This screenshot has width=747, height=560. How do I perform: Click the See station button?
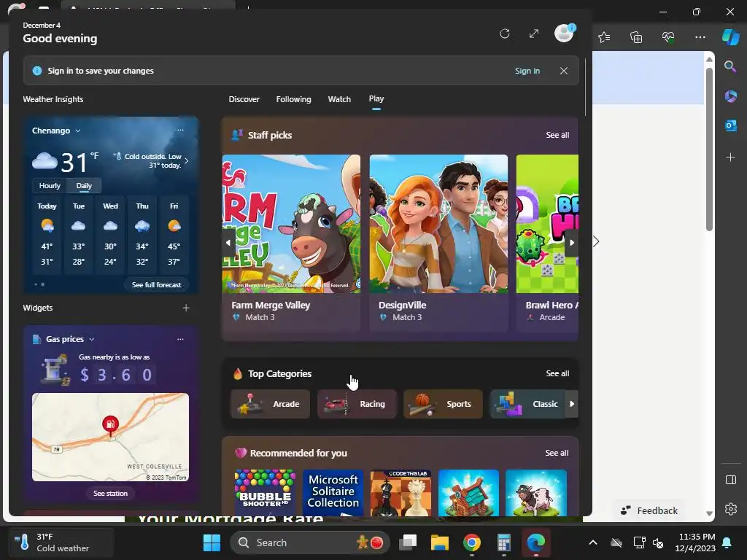(x=111, y=494)
